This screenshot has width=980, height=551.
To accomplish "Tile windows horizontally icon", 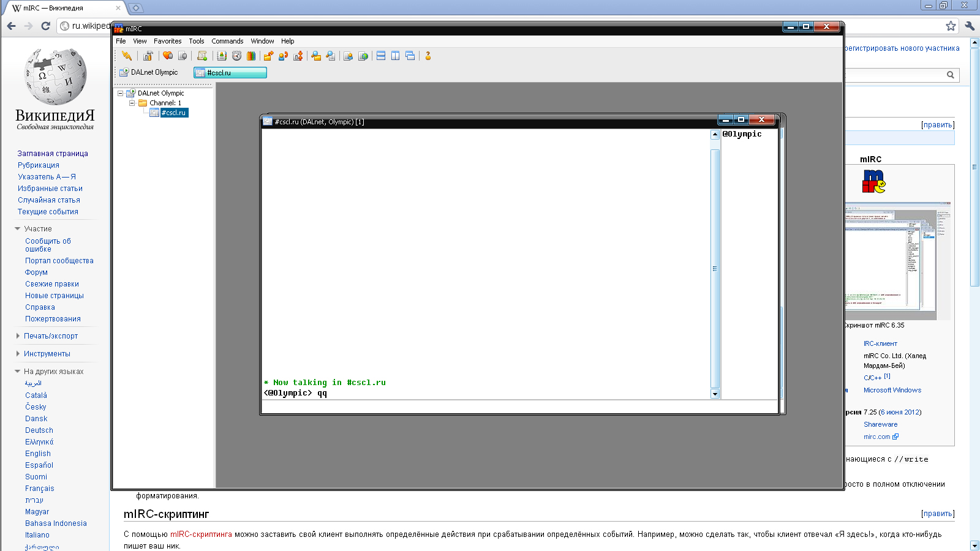I will coord(381,56).
